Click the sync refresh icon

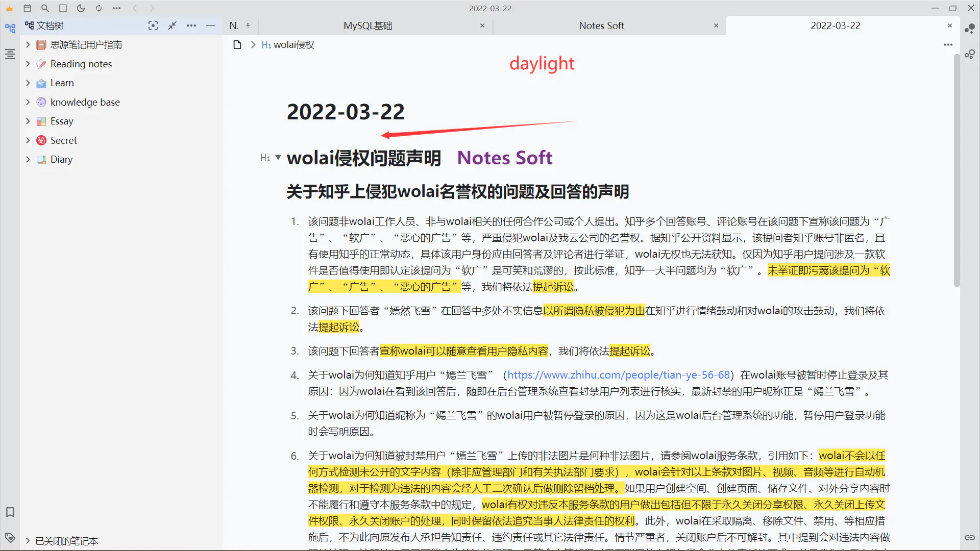[99, 8]
